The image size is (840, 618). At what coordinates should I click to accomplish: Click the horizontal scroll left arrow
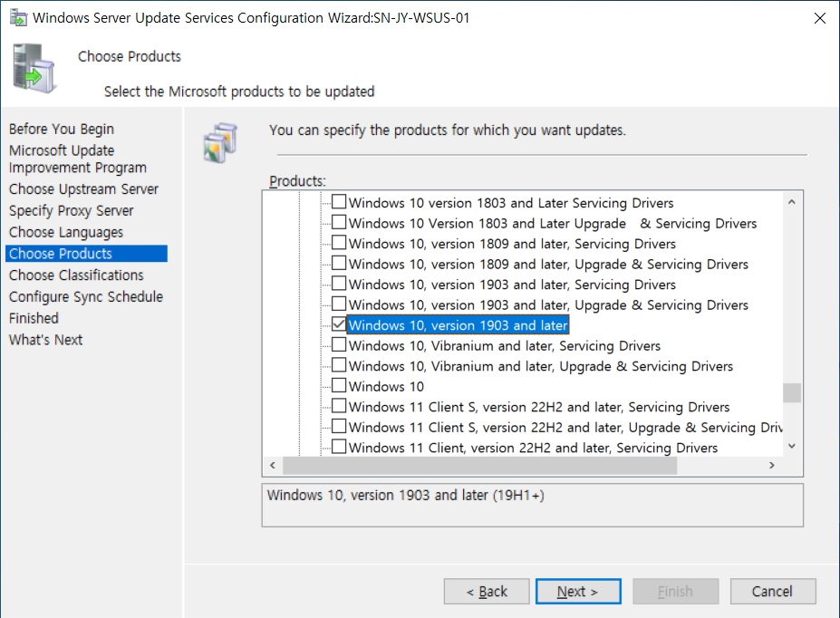(x=273, y=465)
